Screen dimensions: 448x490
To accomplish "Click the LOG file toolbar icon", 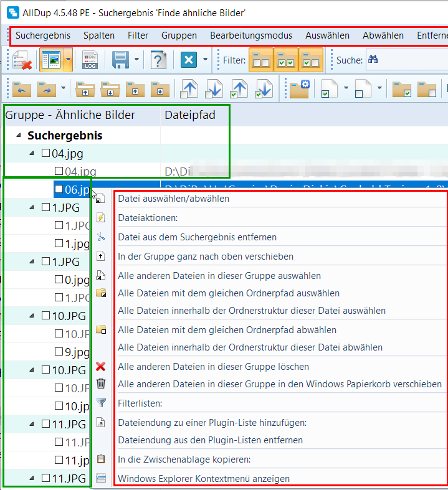I will [90, 60].
